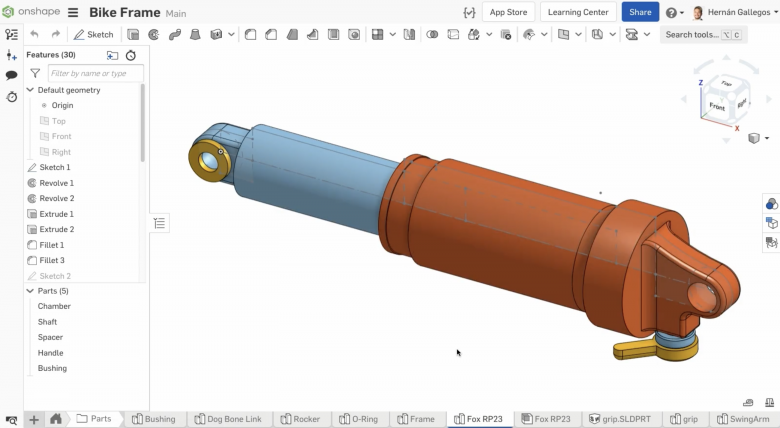Switch to the grip.SLDPRT tab
This screenshot has height=428, width=780.
point(620,419)
